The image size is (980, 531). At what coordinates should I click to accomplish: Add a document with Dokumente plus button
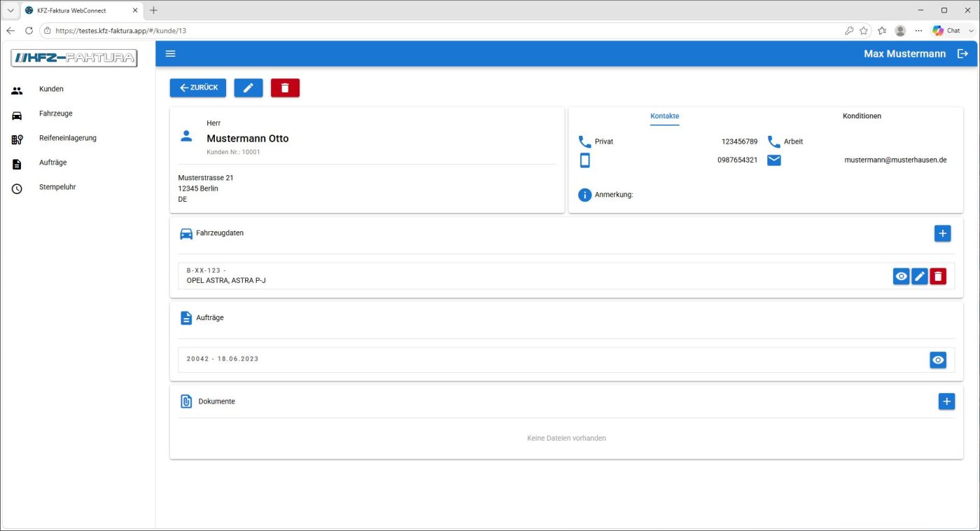coord(946,401)
